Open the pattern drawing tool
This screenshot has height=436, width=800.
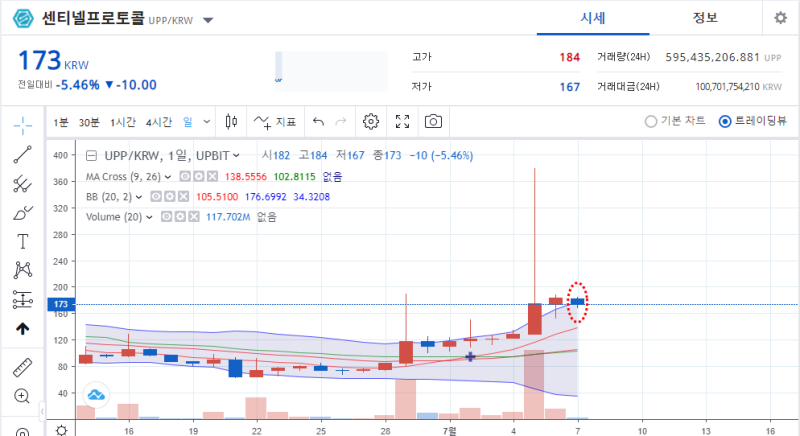22,270
